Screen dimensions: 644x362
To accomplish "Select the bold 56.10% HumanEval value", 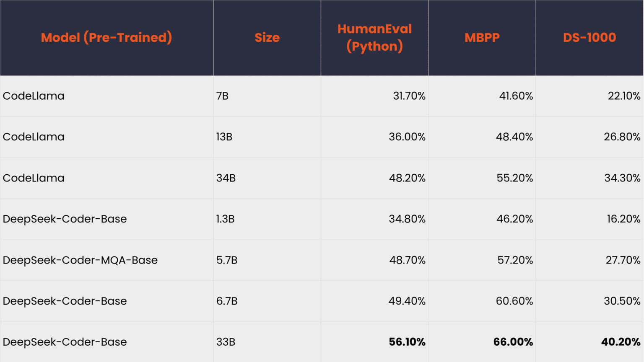I will click(407, 342).
